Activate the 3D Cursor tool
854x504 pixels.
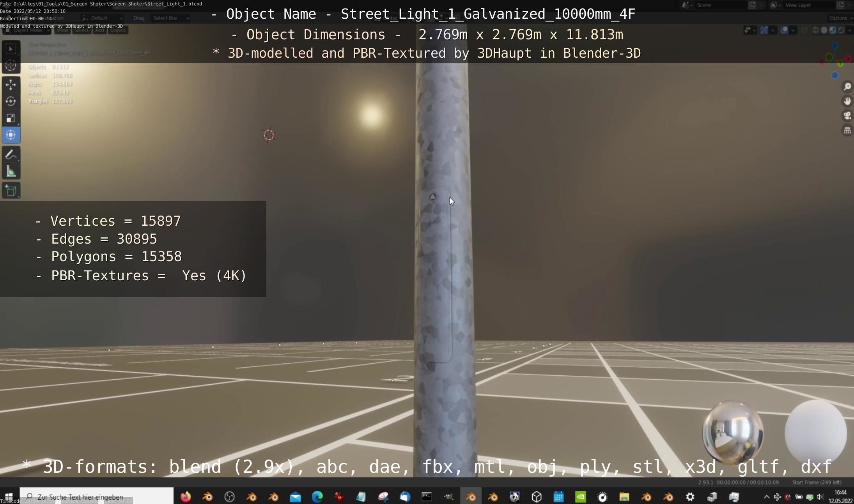11,65
